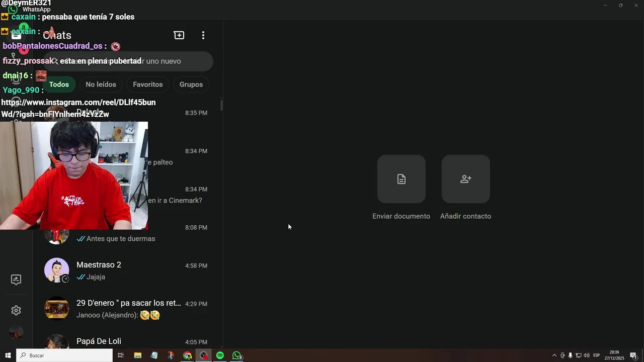Open Task View on the taskbar

point(121,355)
